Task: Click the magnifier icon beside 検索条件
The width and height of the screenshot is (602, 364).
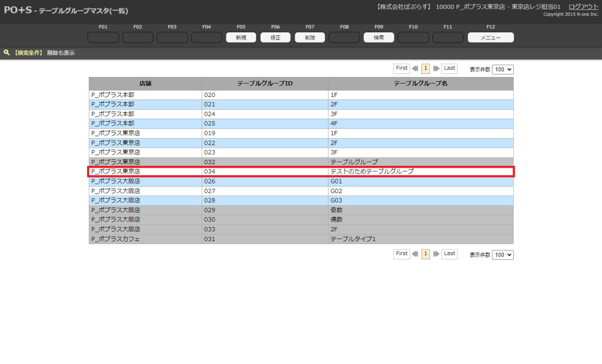Action: [x=6, y=53]
